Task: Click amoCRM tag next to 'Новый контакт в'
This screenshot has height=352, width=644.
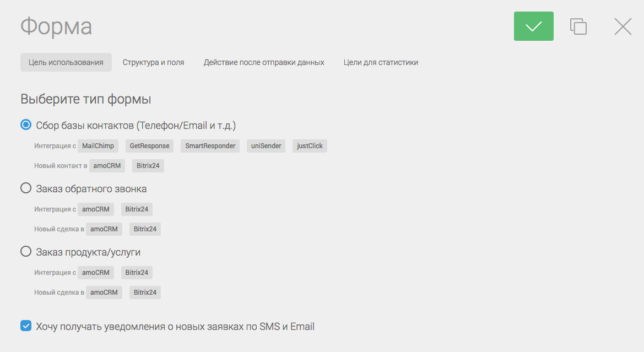Action: click(x=107, y=166)
